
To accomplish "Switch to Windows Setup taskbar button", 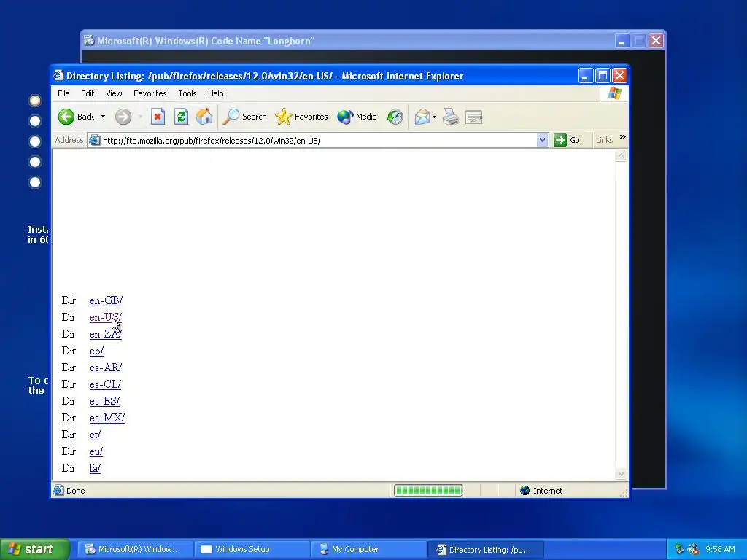I will pyautogui.click(x=252, y=549).
